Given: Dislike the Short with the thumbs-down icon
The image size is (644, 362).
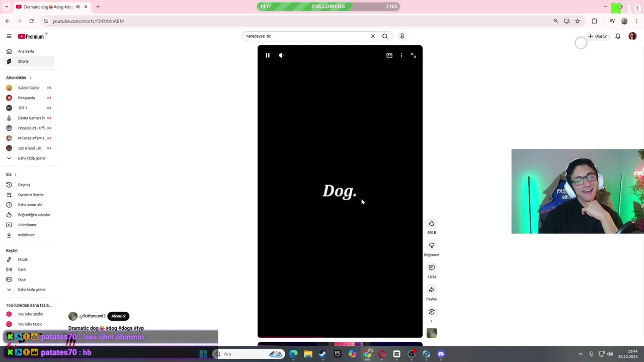Looking at the screenshot, I should (x=432, y=245).
